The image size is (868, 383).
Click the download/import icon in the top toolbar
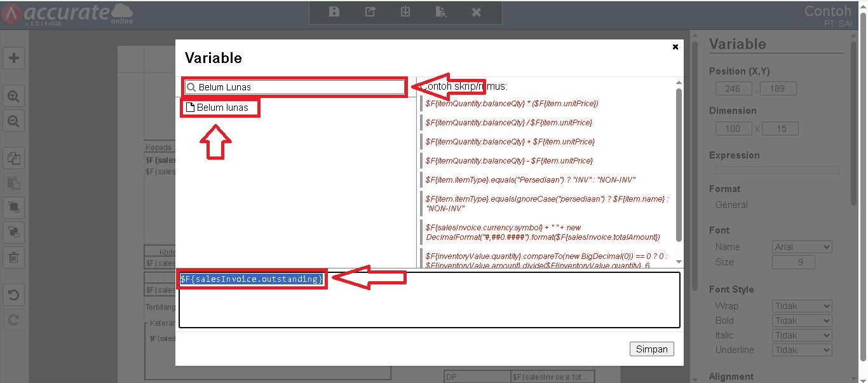click(x=405, y=12)
